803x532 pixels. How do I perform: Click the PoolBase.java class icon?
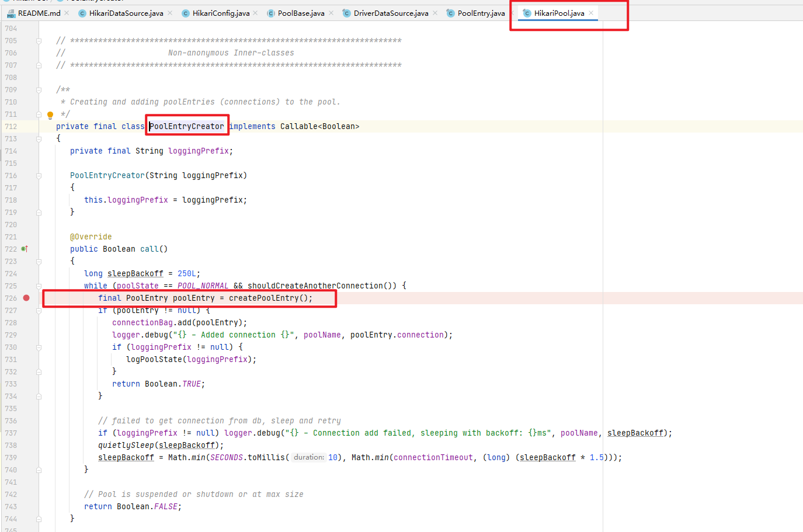271,13
